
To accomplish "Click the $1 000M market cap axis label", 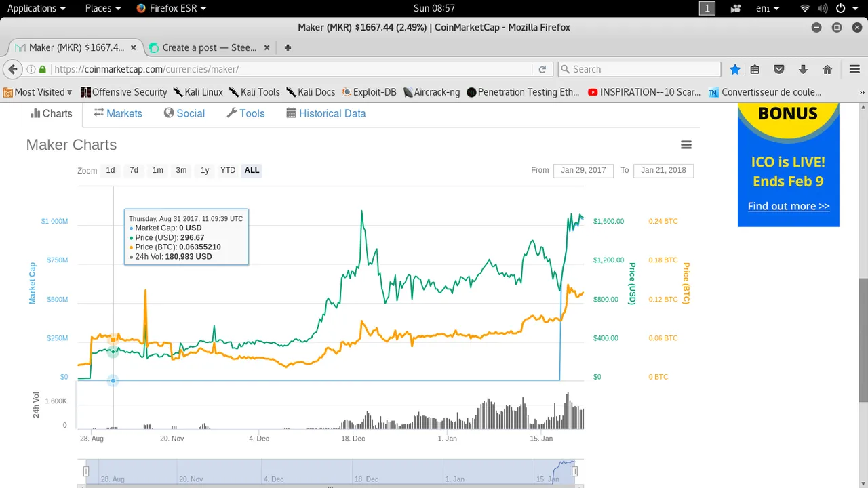I will [54, 221].
